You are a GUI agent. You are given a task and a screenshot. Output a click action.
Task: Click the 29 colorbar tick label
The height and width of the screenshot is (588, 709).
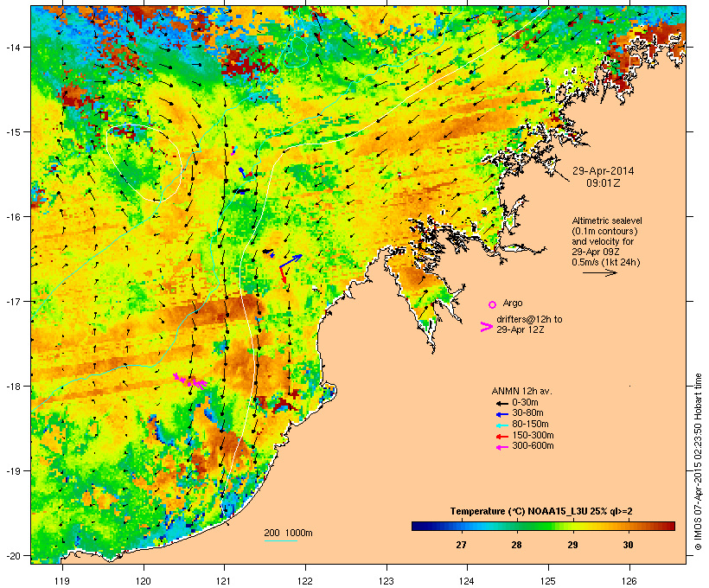572,545
